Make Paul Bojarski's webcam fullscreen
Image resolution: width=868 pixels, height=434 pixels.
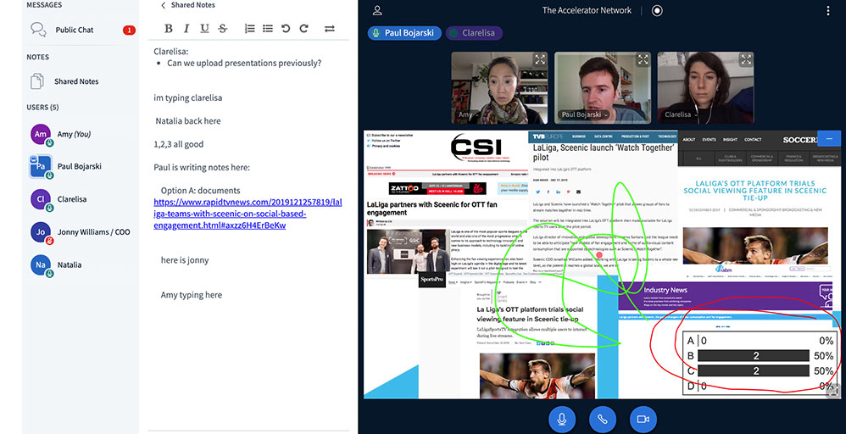[643, 60]
